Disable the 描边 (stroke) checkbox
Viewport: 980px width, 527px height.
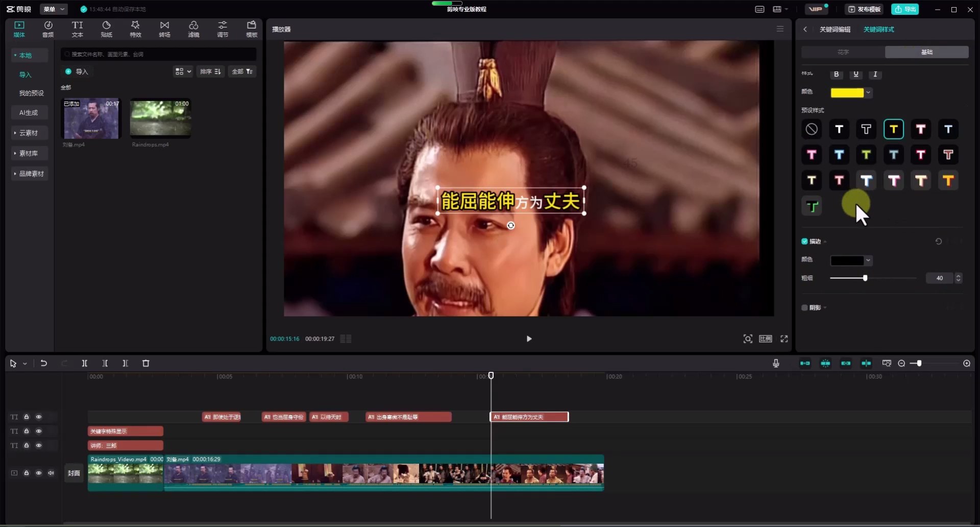[804, 241]
